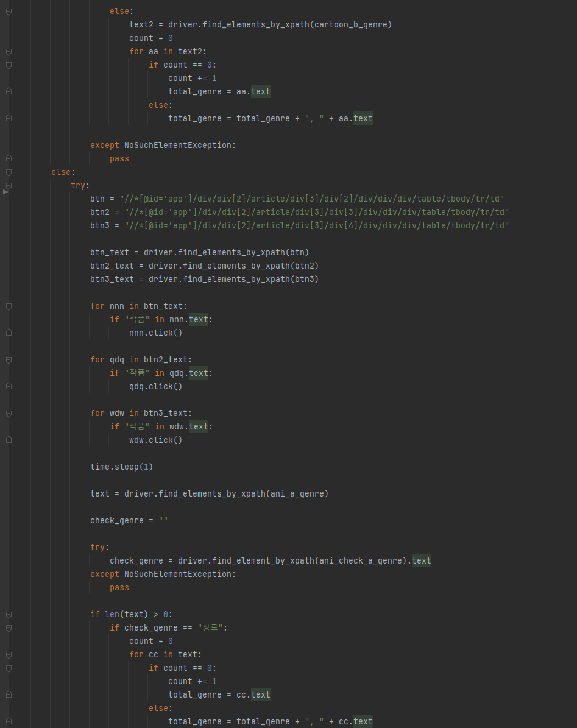Click the 'btn3 =' xpath string line
The height and width of the screenshot is (728, 577).
(299, 225)
